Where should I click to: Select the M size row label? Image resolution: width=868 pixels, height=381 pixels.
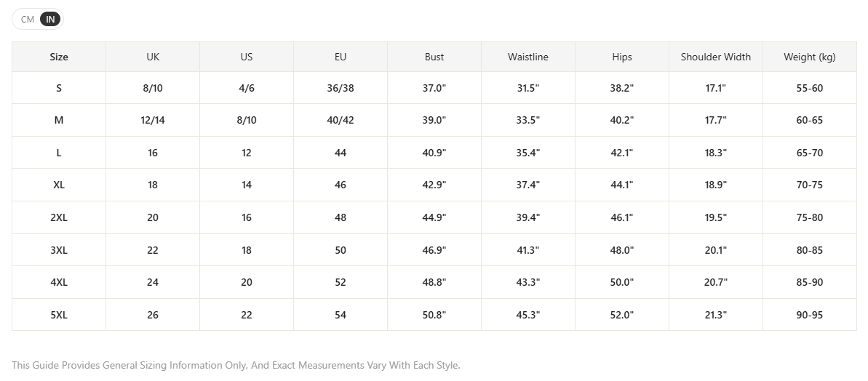(59, 120)
